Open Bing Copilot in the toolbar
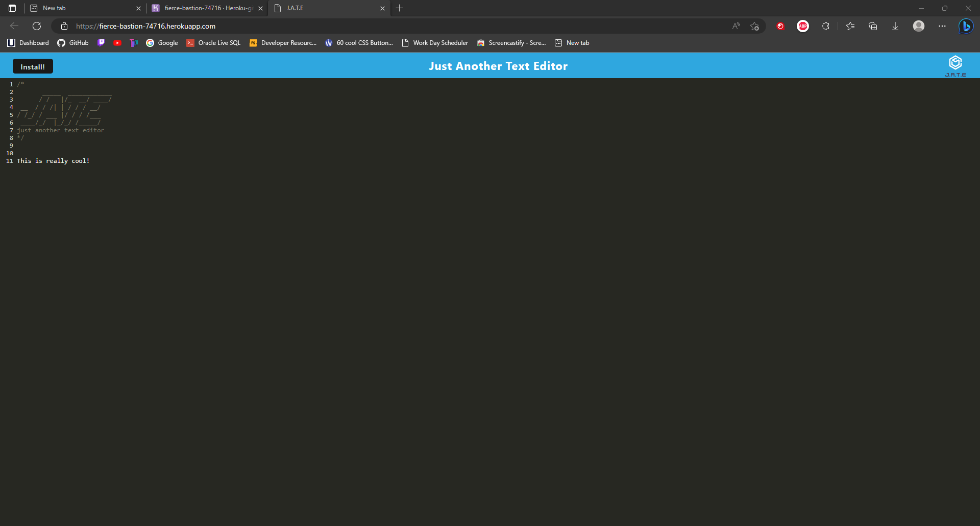The width and height of the screenshot is (980, 526). point(966,26)
